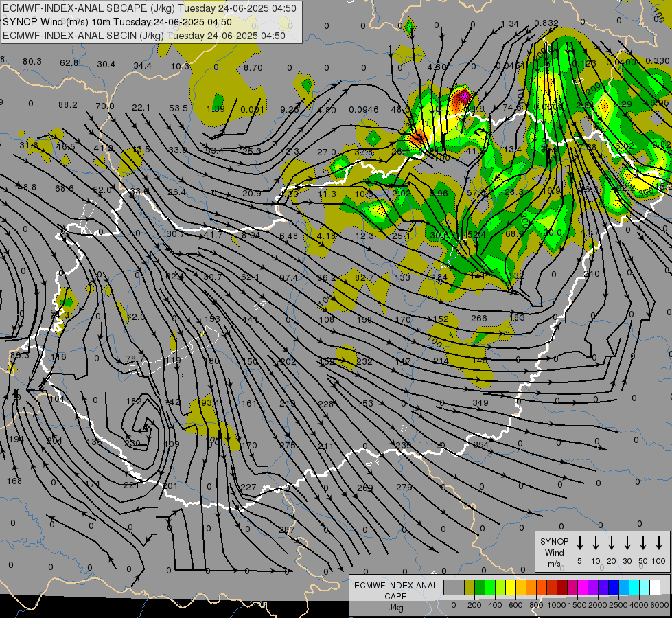The width and height of the screenshot is (672, 618).
Task: Click the center of the wind streamline spiral
Action: pyautogui.click(x=144, y=428)
